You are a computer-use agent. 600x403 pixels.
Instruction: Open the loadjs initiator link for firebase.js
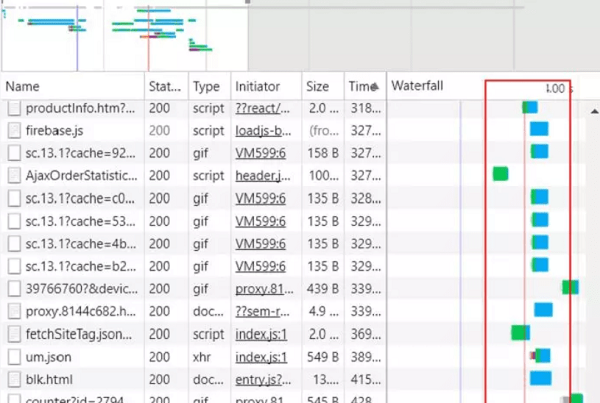(x=263, y=129)
